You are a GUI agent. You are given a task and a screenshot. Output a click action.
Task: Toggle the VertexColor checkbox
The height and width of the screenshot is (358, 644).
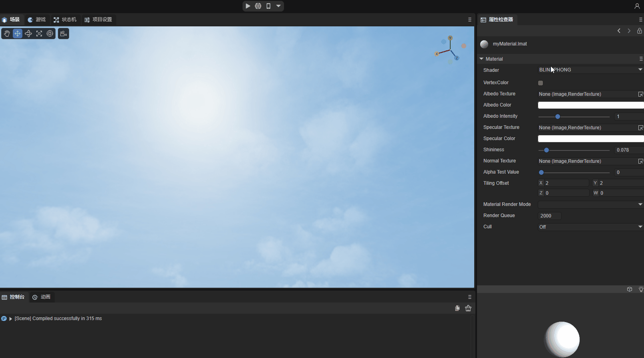tap(541, 83)
